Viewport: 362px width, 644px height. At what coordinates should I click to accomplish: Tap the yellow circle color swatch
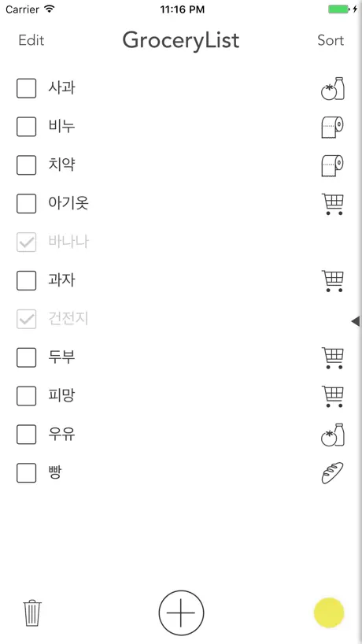[329, 613]
